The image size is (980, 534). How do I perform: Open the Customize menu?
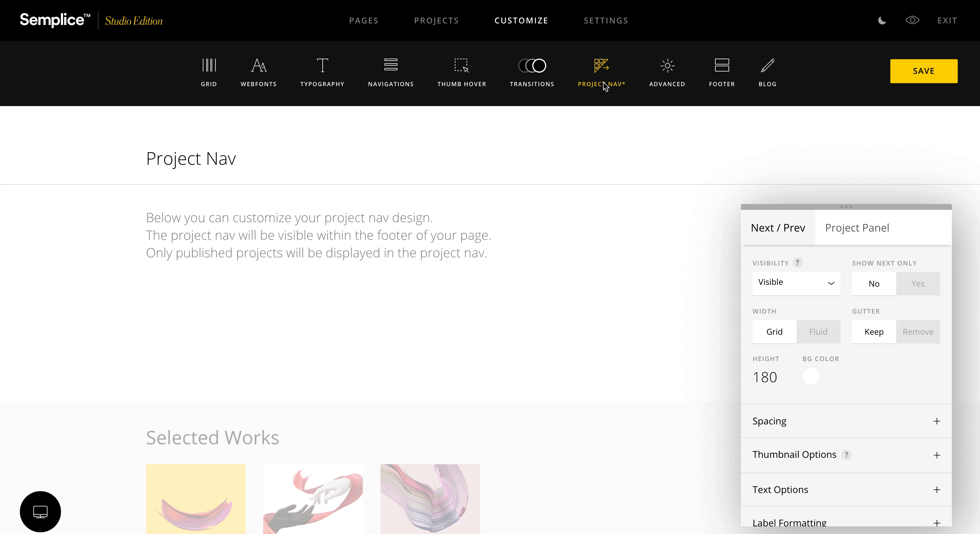click(521, 21)
